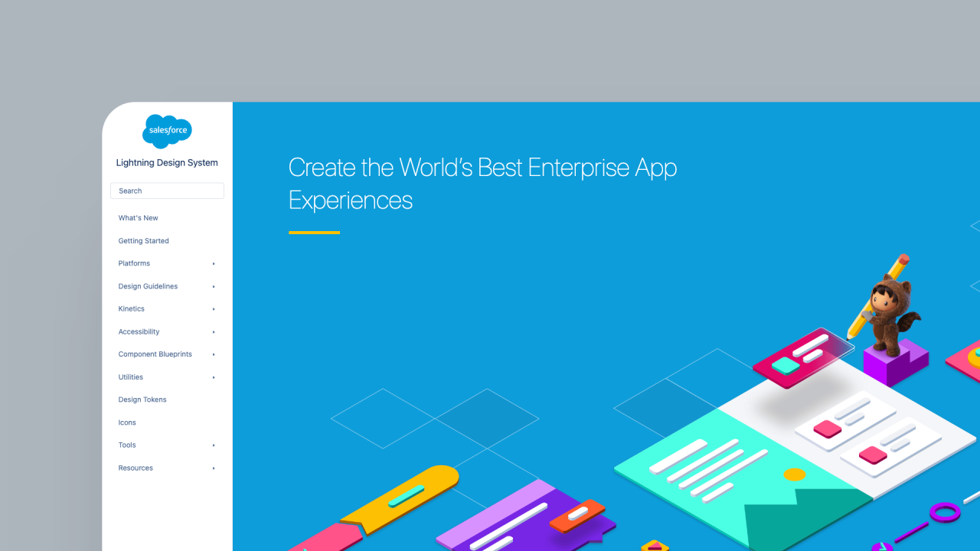
Task: Open the Accessibility section
Action: [x=139, y=332]
